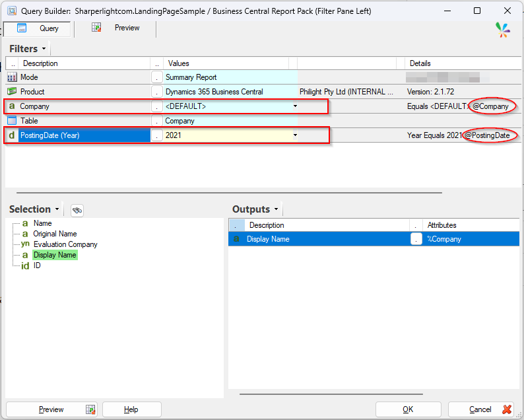Click the 'a' icon beside Display Name in tree
This screenshot has height=420, width=524.
(25, 255)
